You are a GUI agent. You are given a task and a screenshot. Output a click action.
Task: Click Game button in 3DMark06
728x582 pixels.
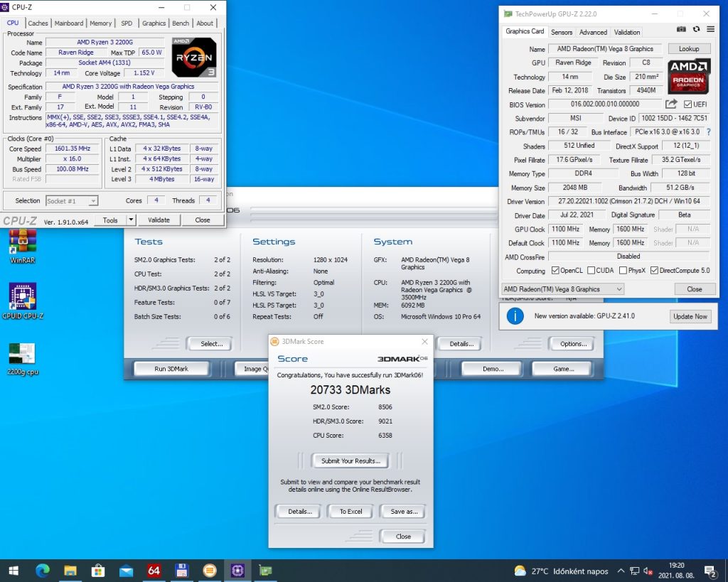coord(563,369)
